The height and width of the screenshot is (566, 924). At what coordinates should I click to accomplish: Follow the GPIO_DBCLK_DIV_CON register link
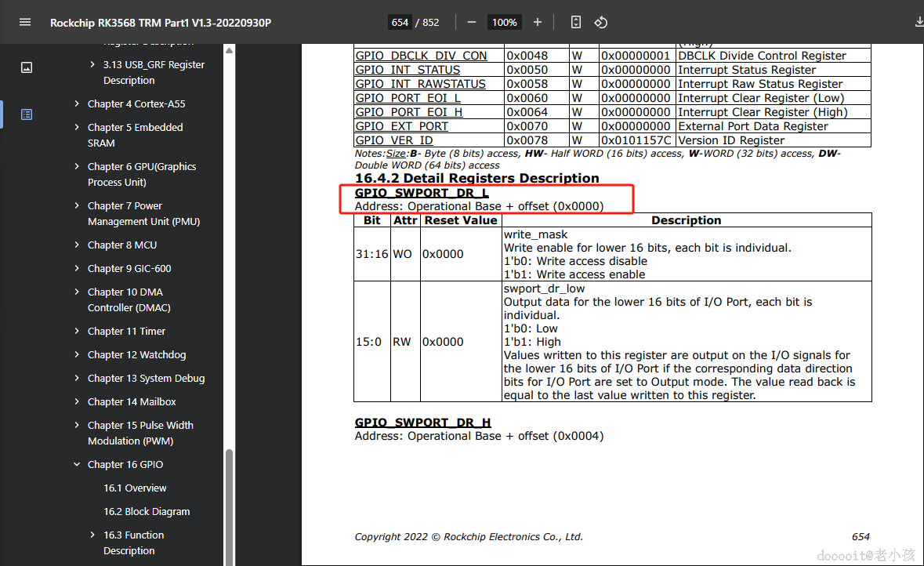(x=421, y=56)
